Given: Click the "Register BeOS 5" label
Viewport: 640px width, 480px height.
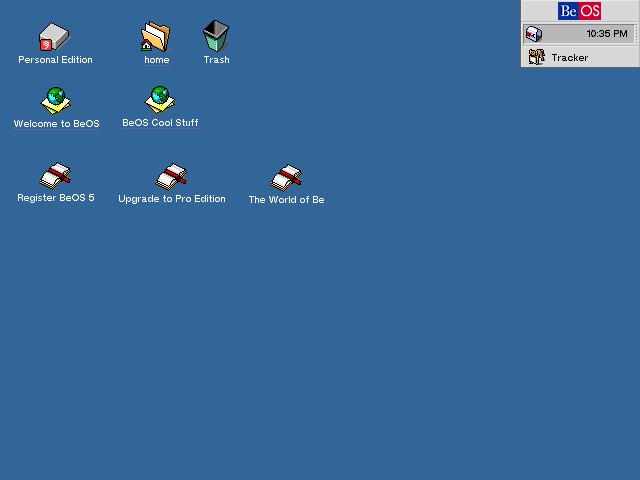Looking at the screenshot, I should pyautogui.click(x=56, y=198).
